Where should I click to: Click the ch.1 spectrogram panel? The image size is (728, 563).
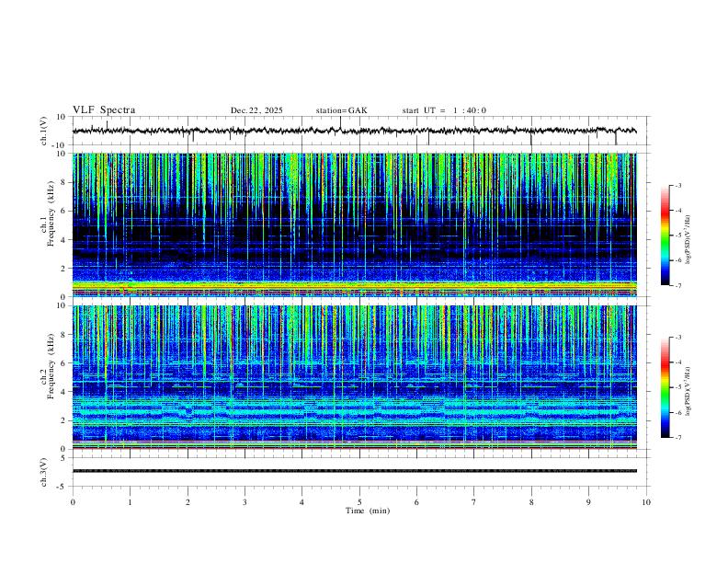[355, 224]
